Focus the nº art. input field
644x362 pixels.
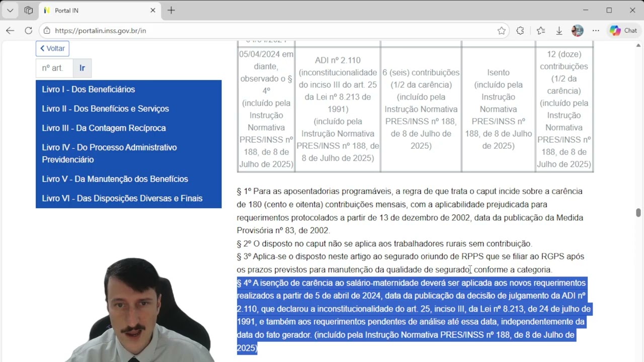click(54, 68)
